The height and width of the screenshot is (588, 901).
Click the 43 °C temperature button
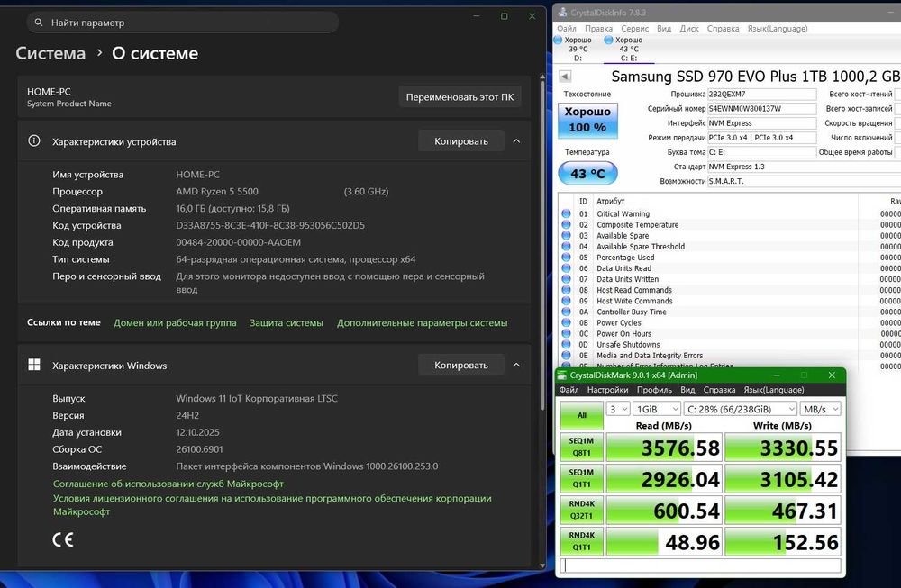(x=587, y=173)
